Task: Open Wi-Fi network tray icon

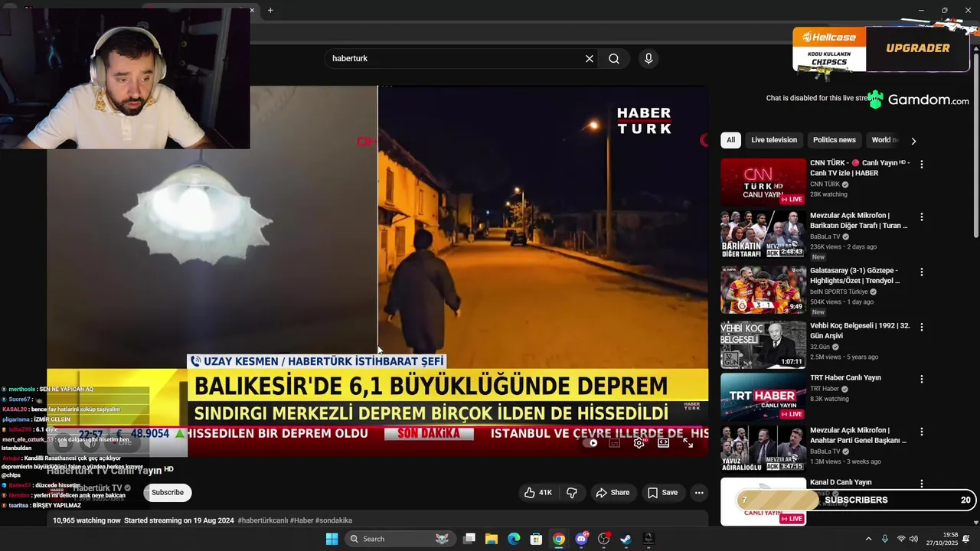Action: (901, 539)
